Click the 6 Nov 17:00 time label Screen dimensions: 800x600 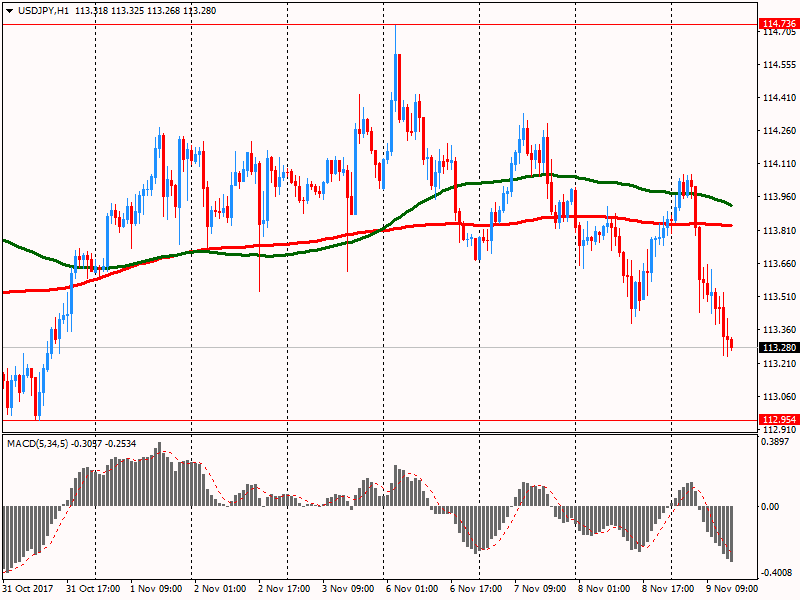(476, 589)
